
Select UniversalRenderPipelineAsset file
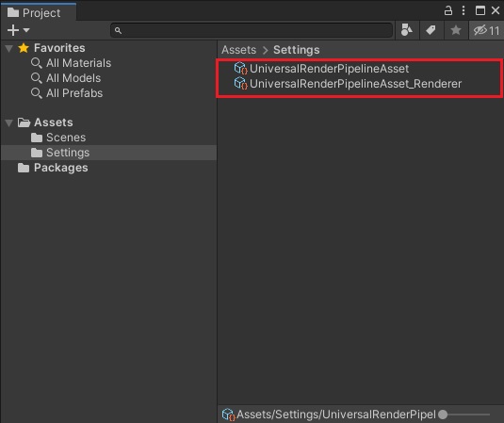[329, 69]
